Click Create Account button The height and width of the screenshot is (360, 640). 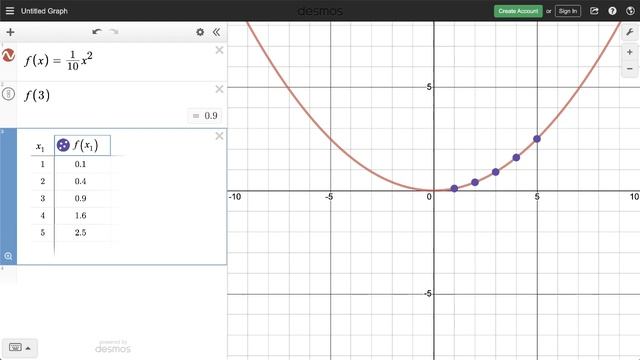click(518, 11)
